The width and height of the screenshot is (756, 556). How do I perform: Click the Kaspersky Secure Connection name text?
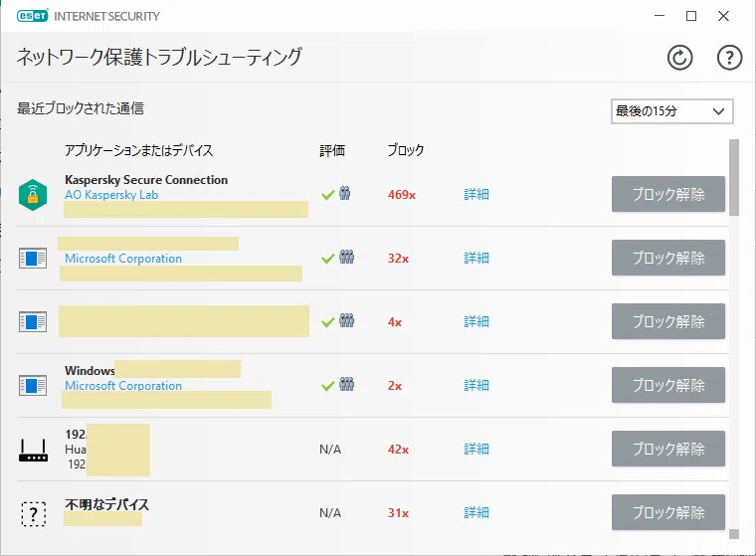pyautogui.click(x=146, y=180)
